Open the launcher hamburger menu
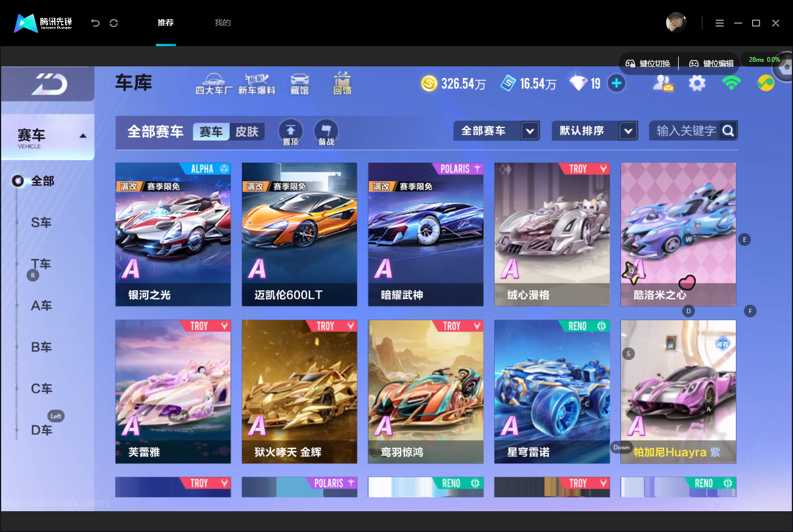Viewport: 793px width, 532px height. (719, 23)
